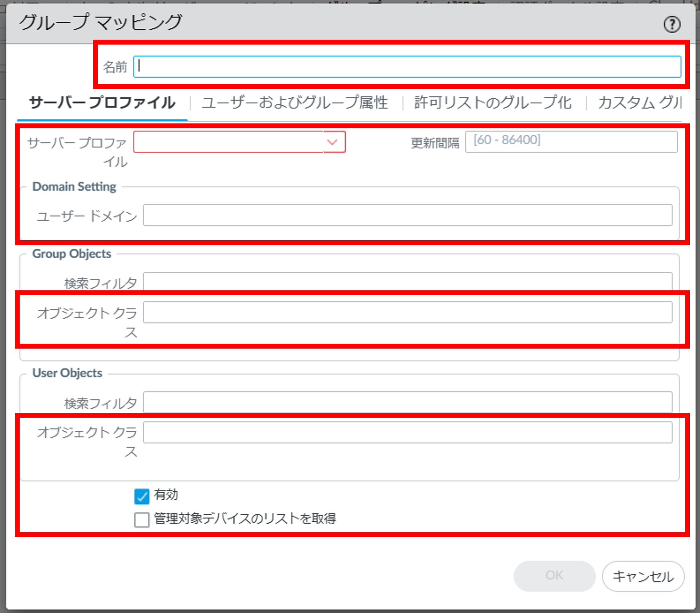This screenshot has width=700, height=613.
Task: Click the グループ マッピング dialog title
Action: [101, 22]
